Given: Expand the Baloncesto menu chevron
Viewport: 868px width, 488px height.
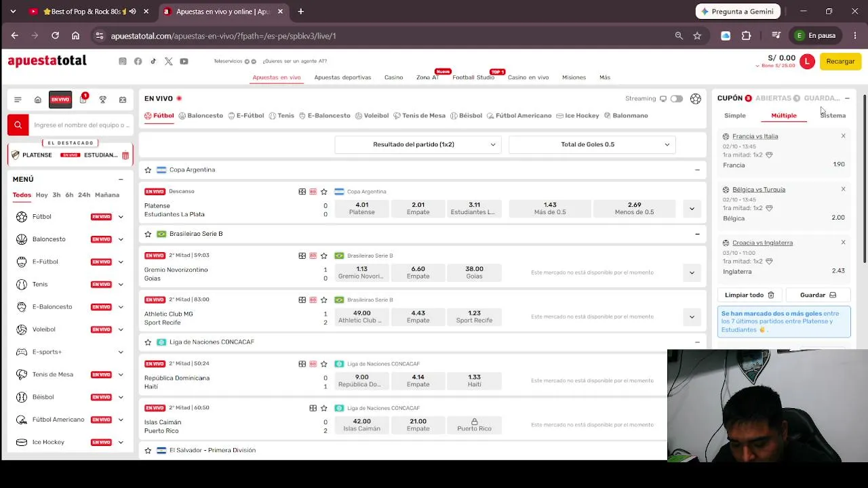Looking at the screenshot, I should 121,239.
